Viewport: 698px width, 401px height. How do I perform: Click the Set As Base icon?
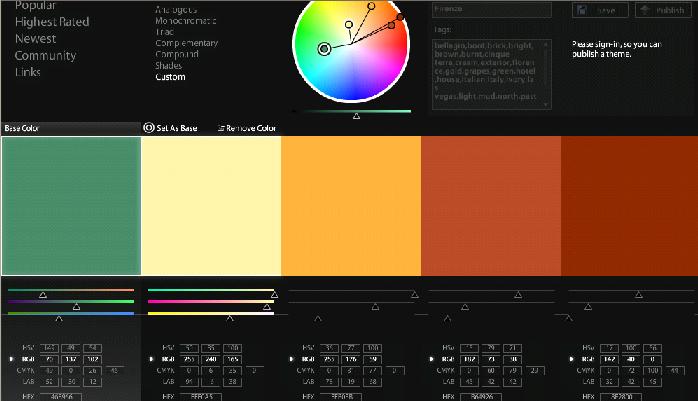tap(149, 128)
